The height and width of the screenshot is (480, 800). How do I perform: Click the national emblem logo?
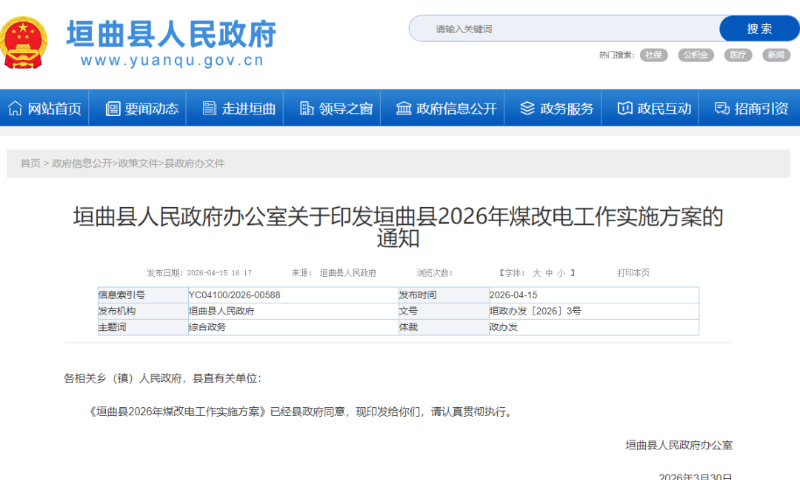click(24, 42)
